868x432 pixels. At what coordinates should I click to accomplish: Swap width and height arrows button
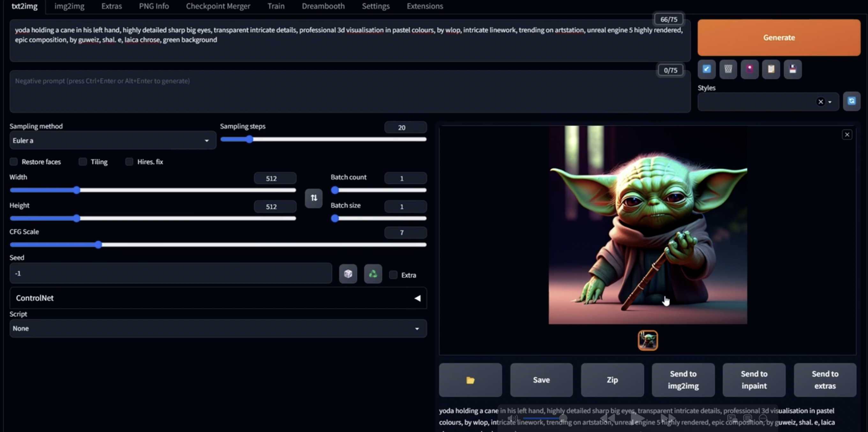click(x=314, y=198)
